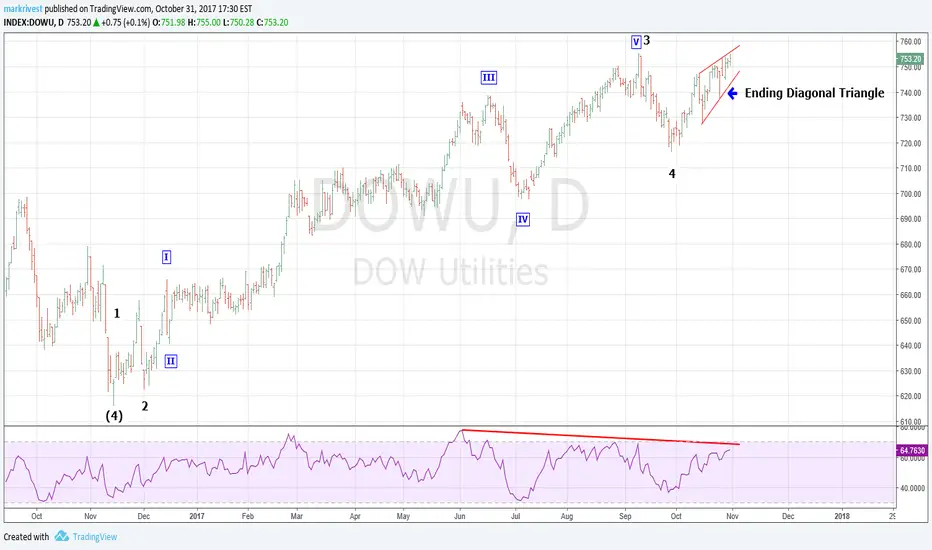This screenshot has width=932, height=550.
Task: Click the TradingView cloud logo icon
Action: coord(62,536)
